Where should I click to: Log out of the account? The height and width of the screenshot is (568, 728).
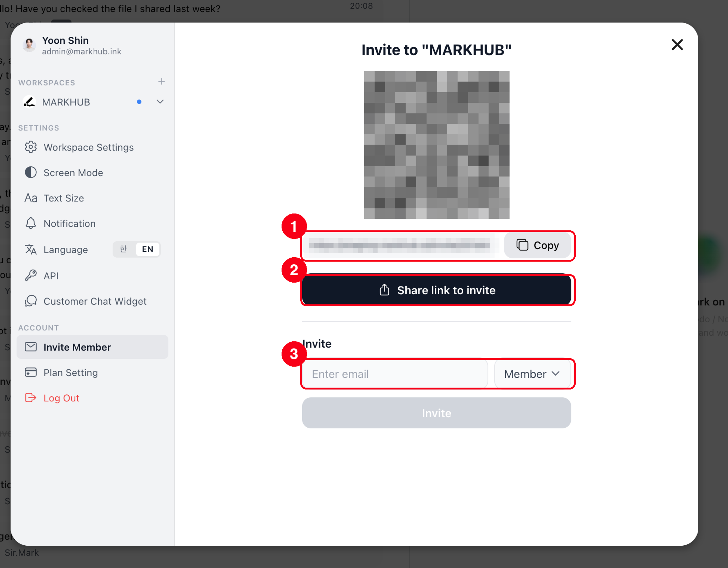click(x=92, y=398)
